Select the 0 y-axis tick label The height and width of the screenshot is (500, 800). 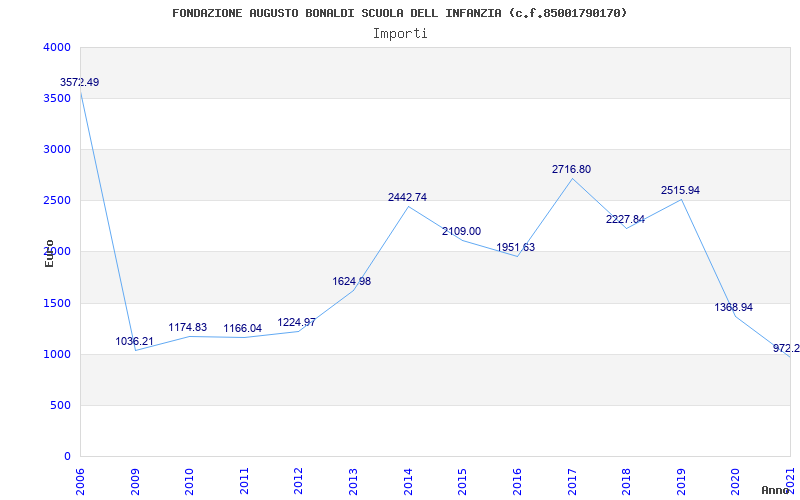tap(67, 456)
